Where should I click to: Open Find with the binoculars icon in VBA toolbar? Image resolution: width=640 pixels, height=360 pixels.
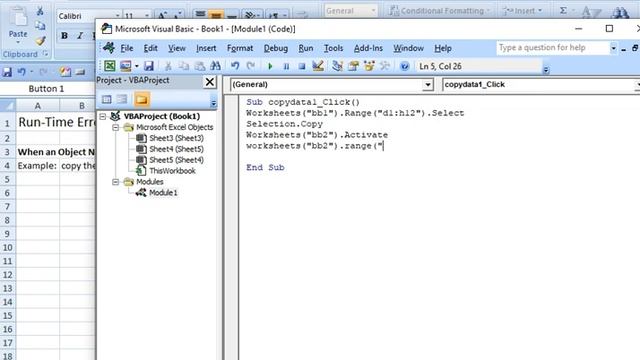(216, 66)
